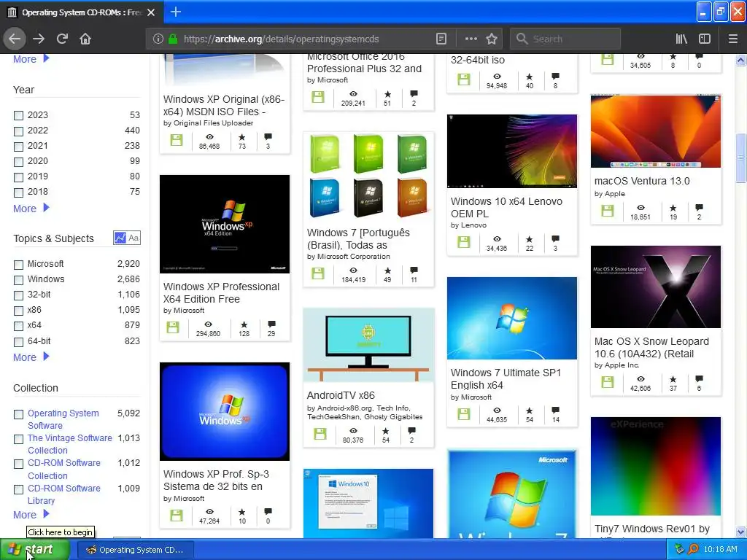Click the browser back arrow button
This screenshot has height=560, width=747.
15,39
